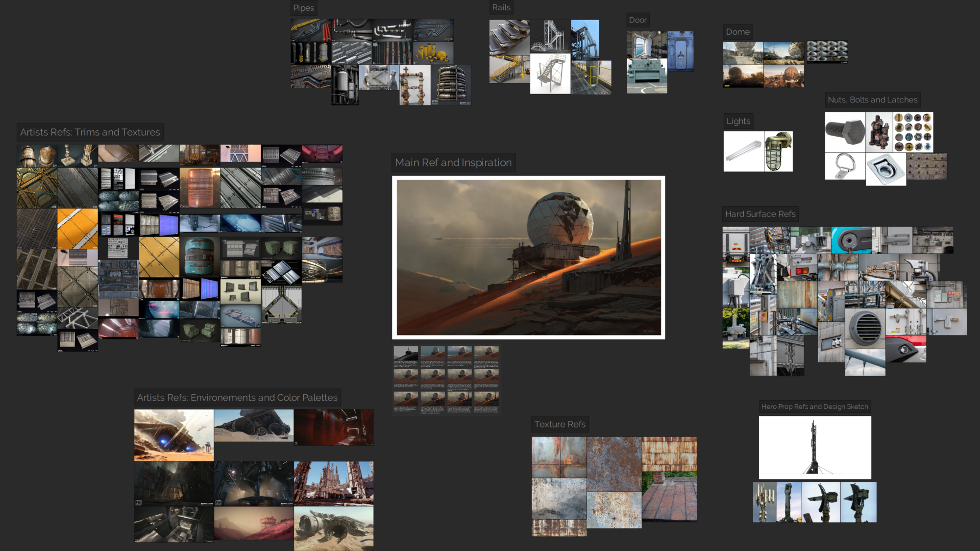Select the caged industrial lamp image
The height and width of the screenshot is (551, 980).
coord(778,151)
